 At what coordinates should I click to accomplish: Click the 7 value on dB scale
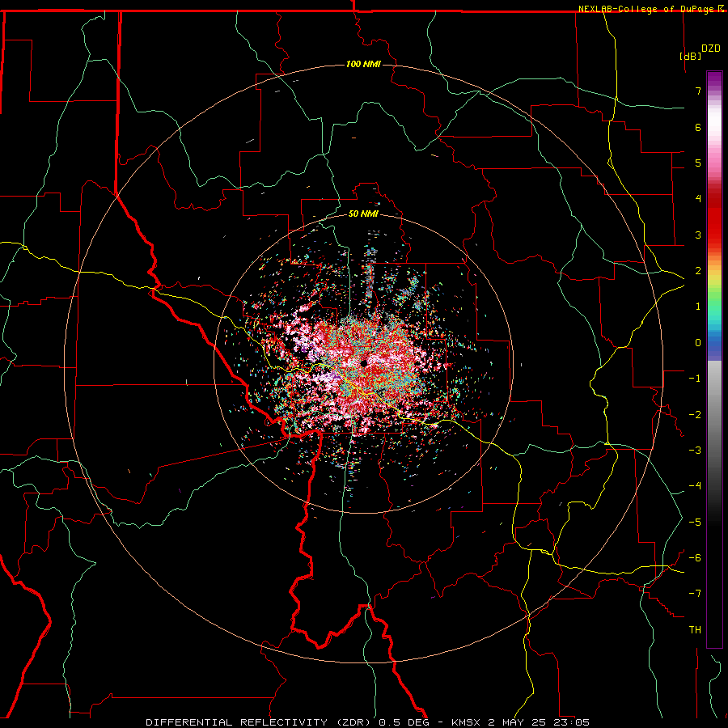click(698, 91)
